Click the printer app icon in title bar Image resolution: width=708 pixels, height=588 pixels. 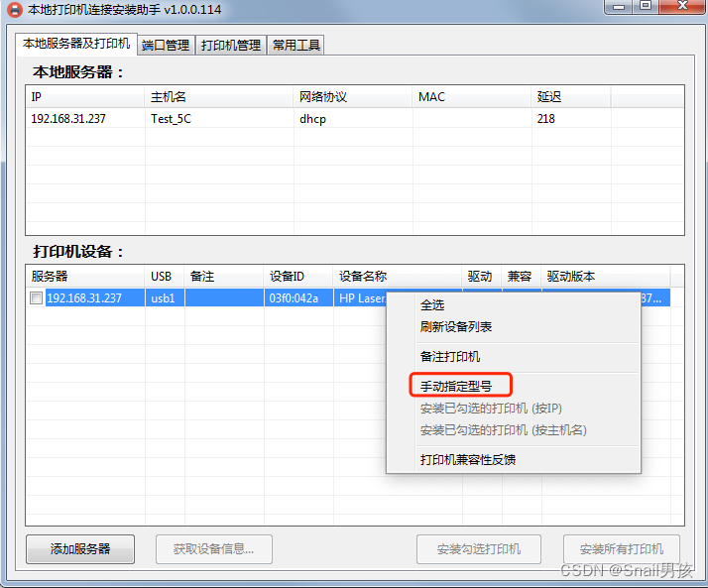tap(15, 10)
